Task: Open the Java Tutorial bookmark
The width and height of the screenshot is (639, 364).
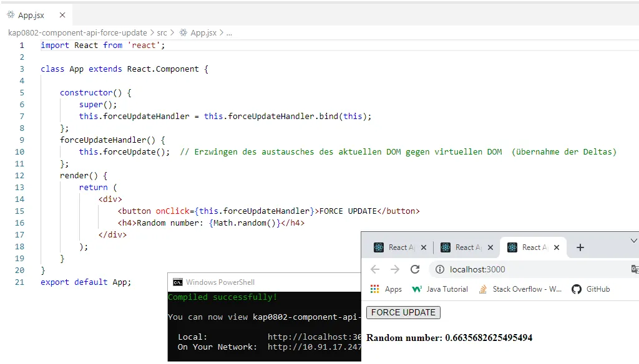Action: (x=440, y=289)
